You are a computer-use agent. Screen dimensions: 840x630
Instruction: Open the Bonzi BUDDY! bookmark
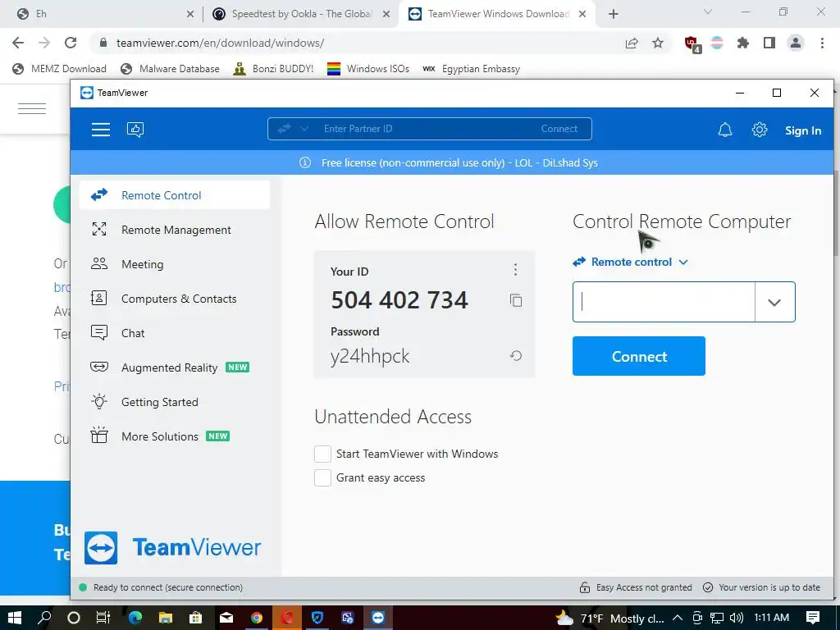tap(273, 69)
